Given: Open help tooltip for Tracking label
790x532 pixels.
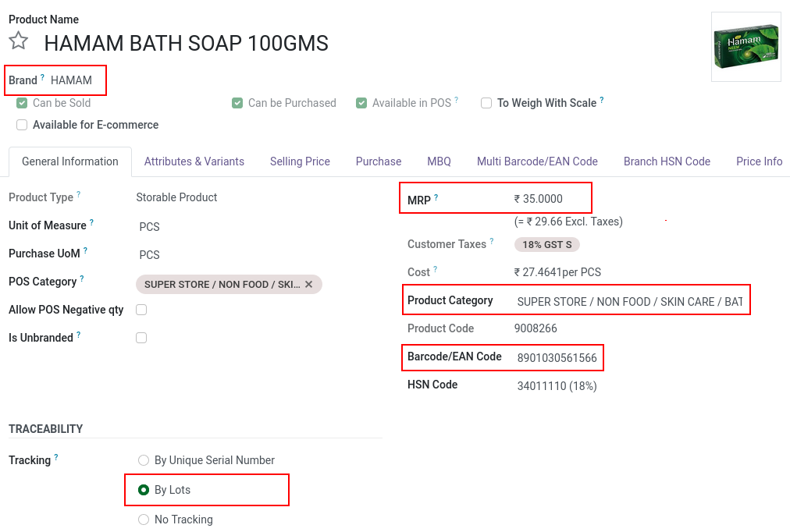Looking at the screenshot, I should 56,457.
